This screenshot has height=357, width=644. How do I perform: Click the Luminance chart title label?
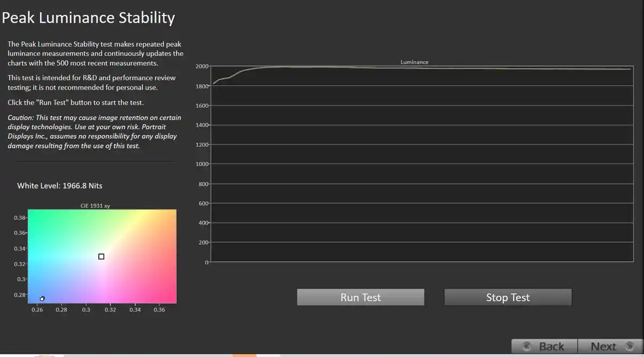[414, 62]
